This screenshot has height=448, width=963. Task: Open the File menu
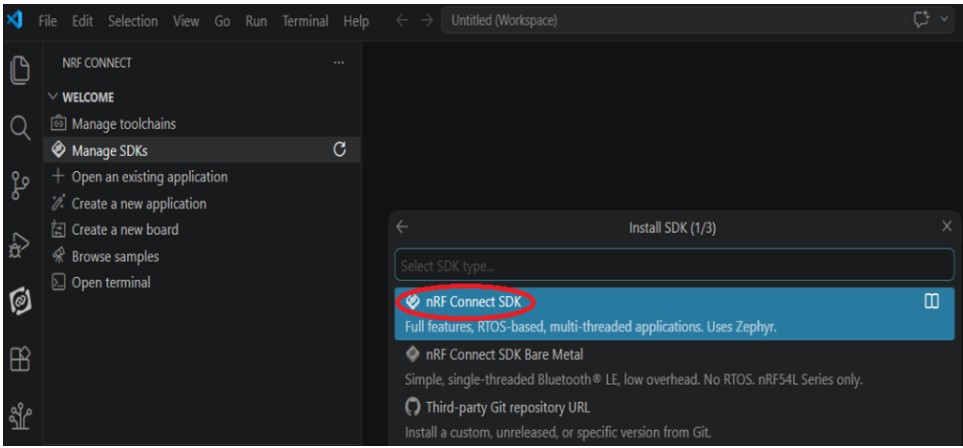[x=47, y=21]
